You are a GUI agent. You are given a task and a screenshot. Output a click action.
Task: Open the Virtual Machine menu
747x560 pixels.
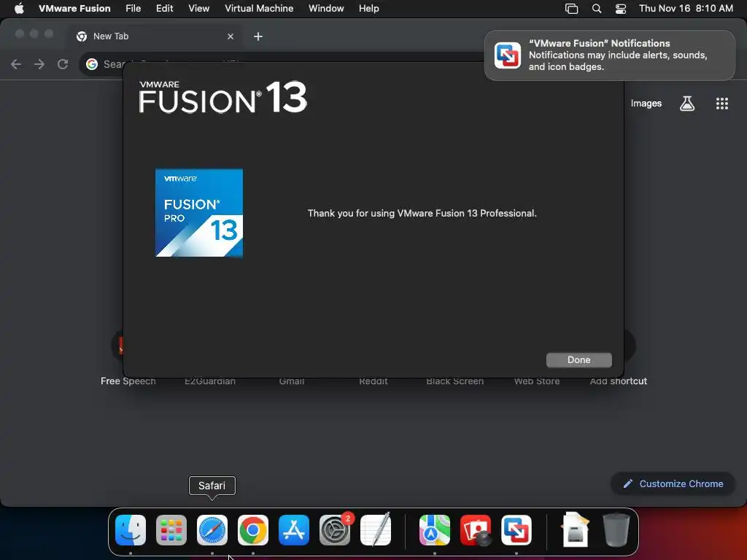point(259,9)
